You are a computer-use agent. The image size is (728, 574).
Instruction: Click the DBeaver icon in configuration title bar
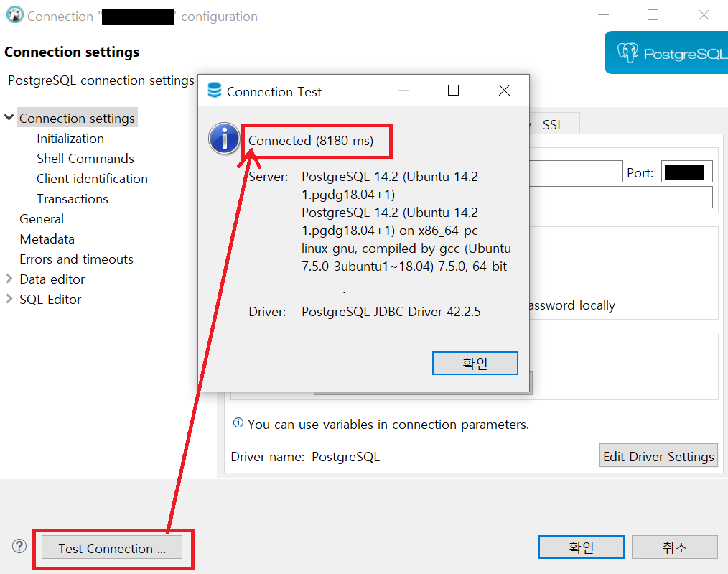[x=15, y=15]
